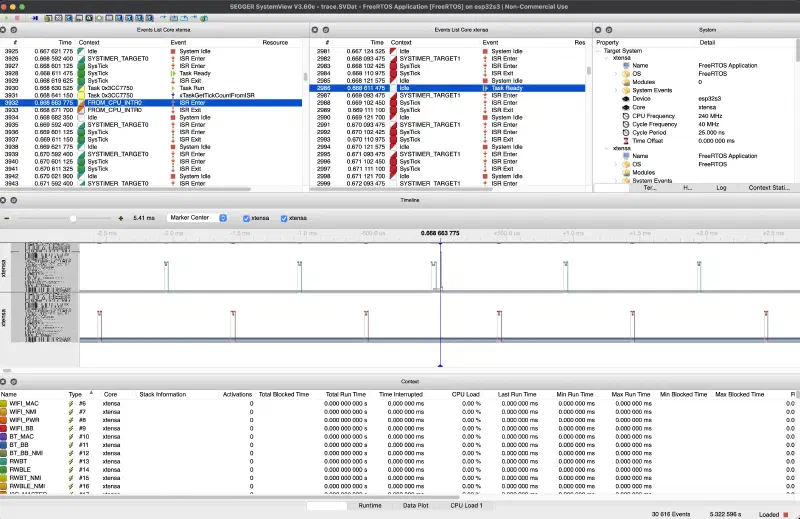Close the Events List Core xtensa panel with Resource column
800x519 pixels.
tap(3, 30)
